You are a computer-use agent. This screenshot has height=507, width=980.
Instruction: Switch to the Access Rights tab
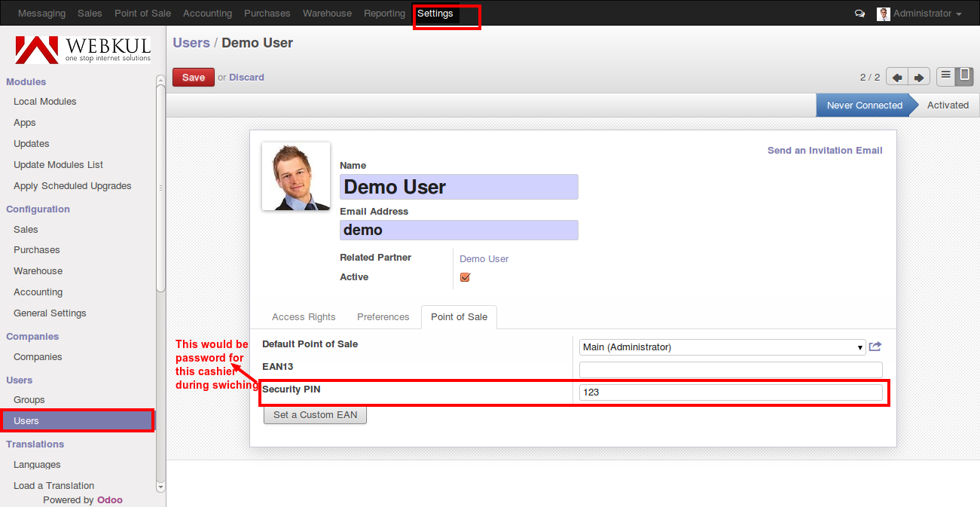pos(304,317)
